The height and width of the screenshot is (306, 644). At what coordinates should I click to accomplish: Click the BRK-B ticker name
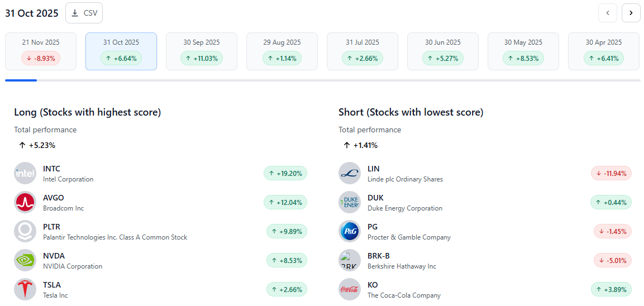[x=379, y=256]
